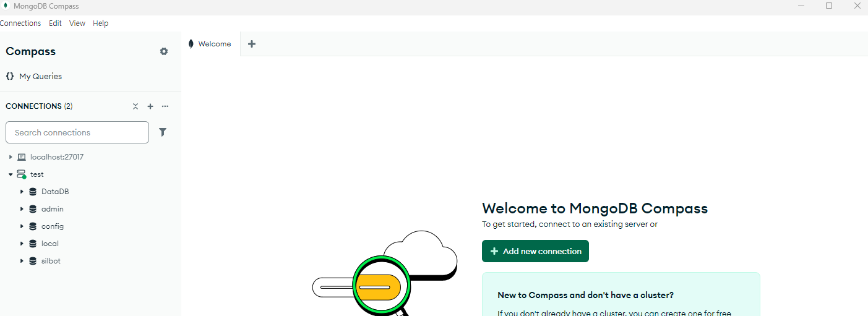
Task: Open the connections filter funnel icon
Action: click(163, 132)
